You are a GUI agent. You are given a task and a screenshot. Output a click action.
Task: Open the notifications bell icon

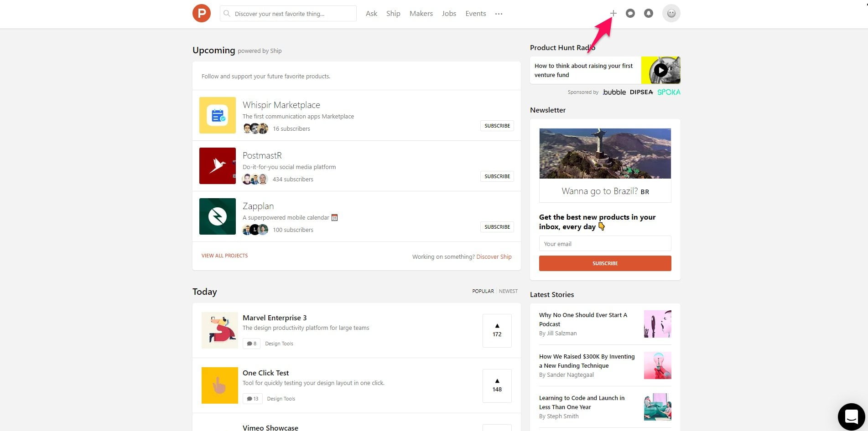[x=648, y=13]
